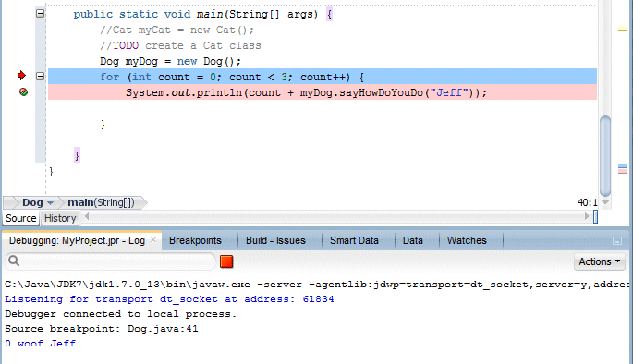The height and width of the screenshot is (364, 633).
Task: Click the 40:1 cursor position indicator
Action: (x=587, y=202)
